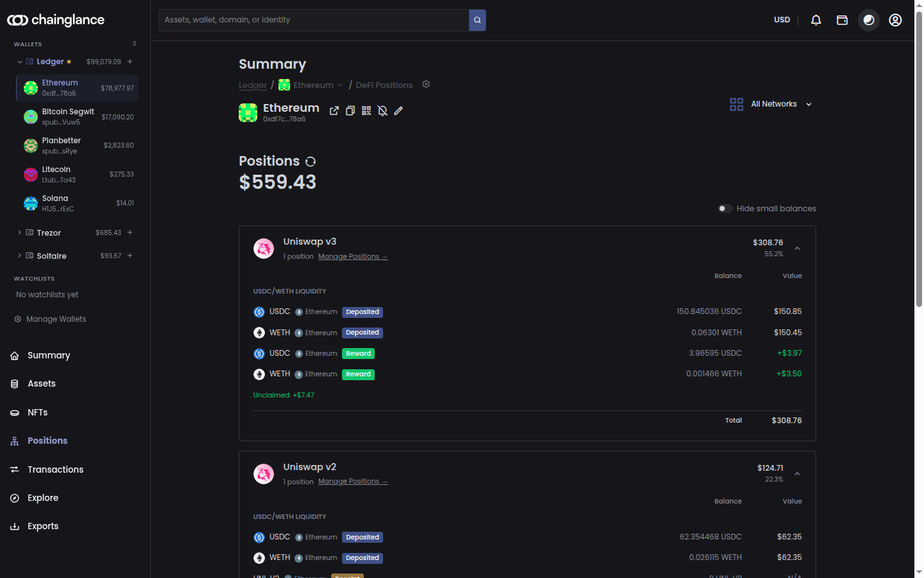Collapse the Ledger wallet group
Viewport: 924px width, 578px height.
click(20, 62)
